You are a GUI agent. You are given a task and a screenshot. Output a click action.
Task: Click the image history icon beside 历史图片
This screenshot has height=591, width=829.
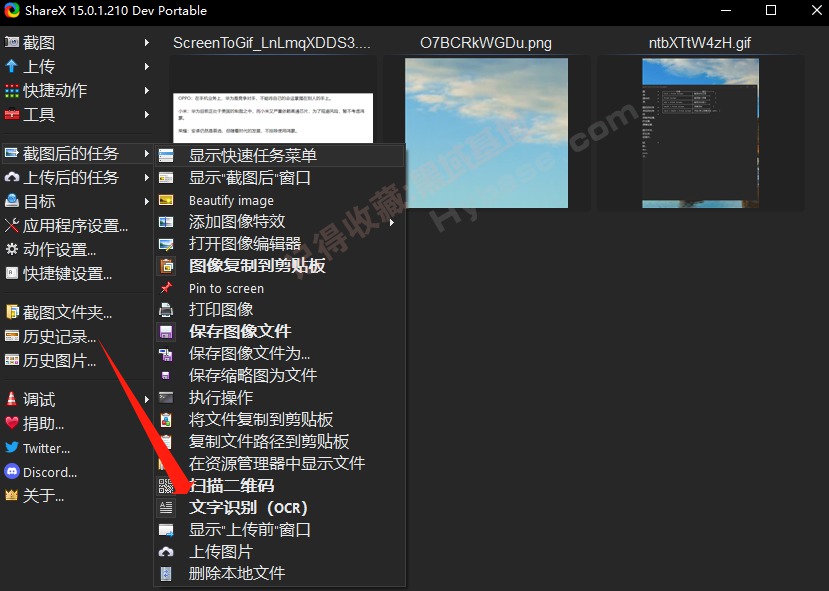click(x=12, y=361)
